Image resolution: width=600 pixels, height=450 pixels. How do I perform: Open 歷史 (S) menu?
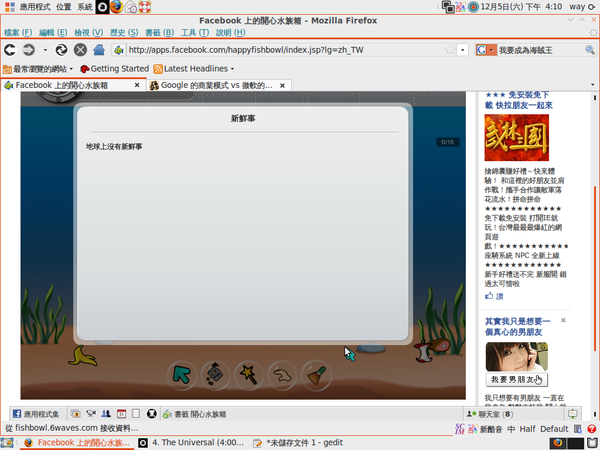pyautogui.click(x=124, y=33)
